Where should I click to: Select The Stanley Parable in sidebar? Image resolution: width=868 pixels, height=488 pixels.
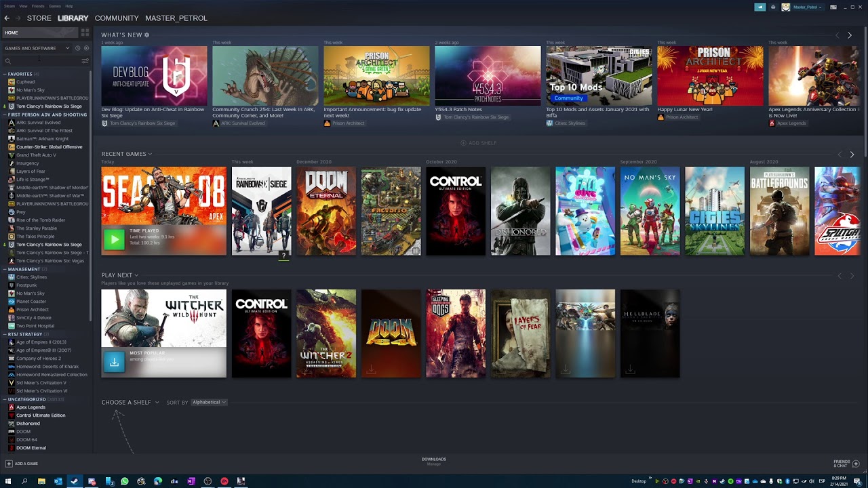pos(37,228)
